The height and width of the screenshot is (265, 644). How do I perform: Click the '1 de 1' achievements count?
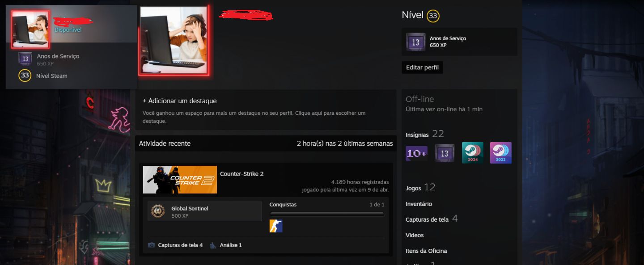tap(377, 205)
